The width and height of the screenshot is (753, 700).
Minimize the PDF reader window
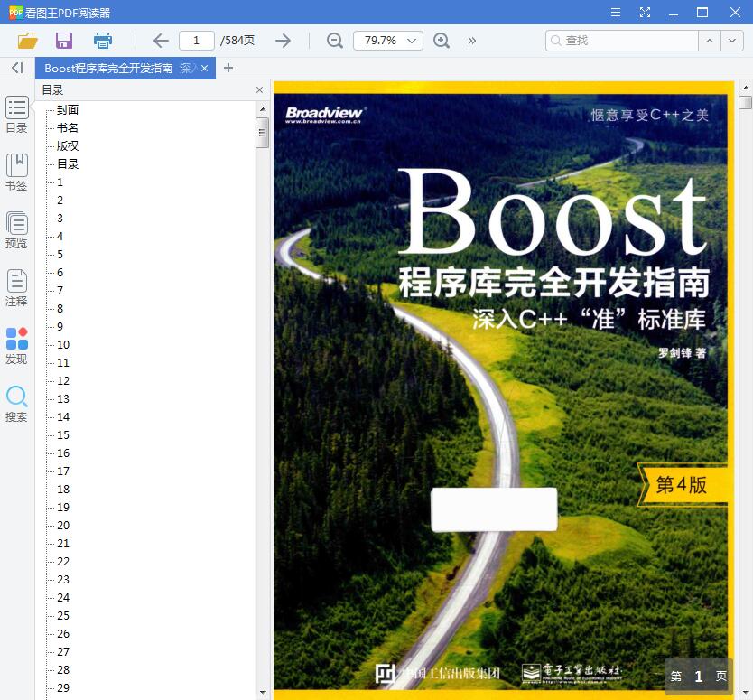674,13
